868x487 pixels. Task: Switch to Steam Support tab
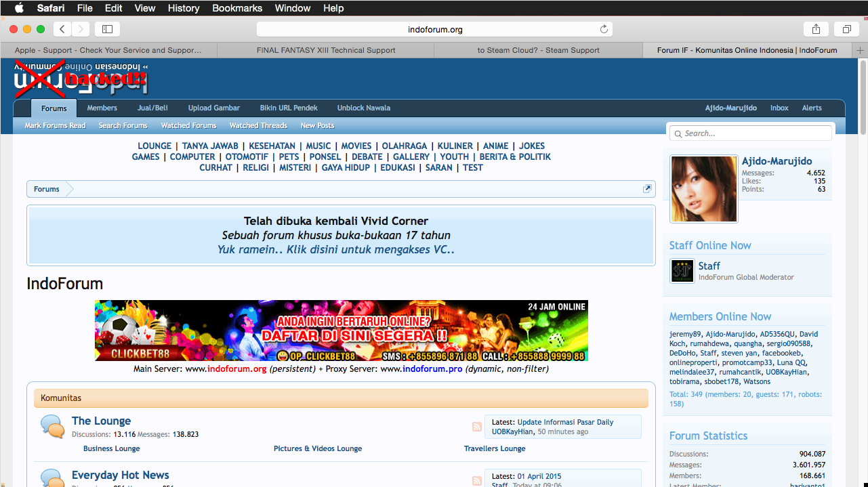[539, 50]
